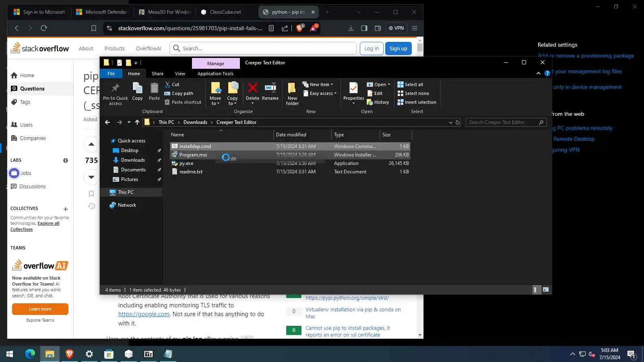Switch to the Share ribbon tab
This screenshot has height=362, width=644.
point(157,74)
